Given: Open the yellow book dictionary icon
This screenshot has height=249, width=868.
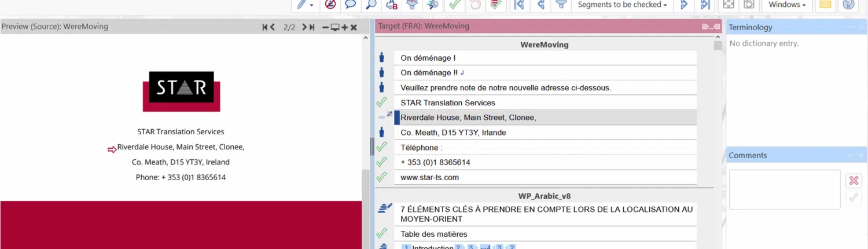Looking at the screenshot, I should coord(825,5).
